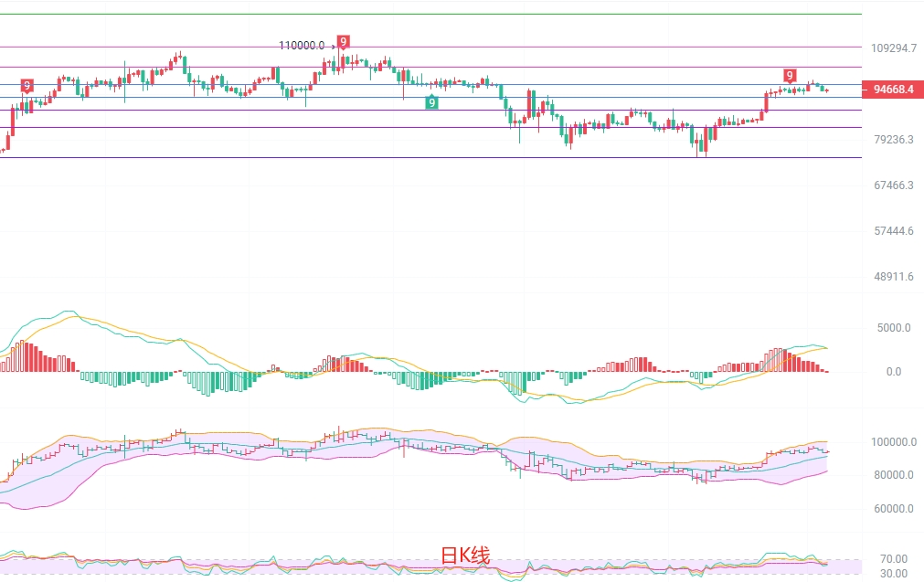This screenshot has width=924, height=582.
Task: Select the Bollinger axis label 100000.0
Action: [893, 442]
